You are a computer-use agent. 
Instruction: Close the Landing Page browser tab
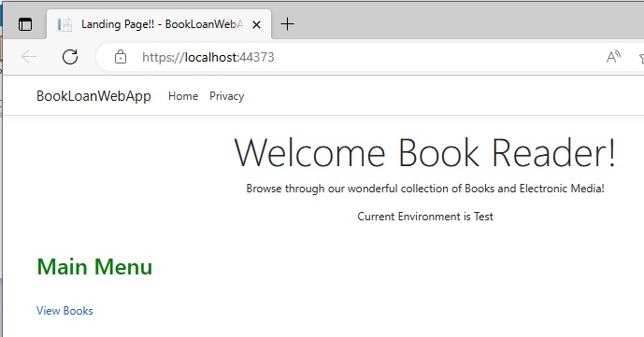tap(256, 24)
